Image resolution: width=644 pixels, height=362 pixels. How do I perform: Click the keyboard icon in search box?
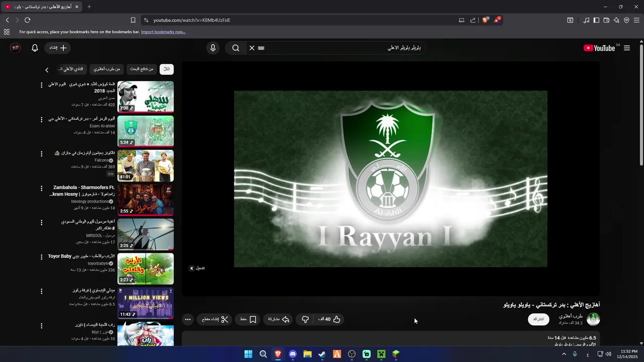click(261, 48)
